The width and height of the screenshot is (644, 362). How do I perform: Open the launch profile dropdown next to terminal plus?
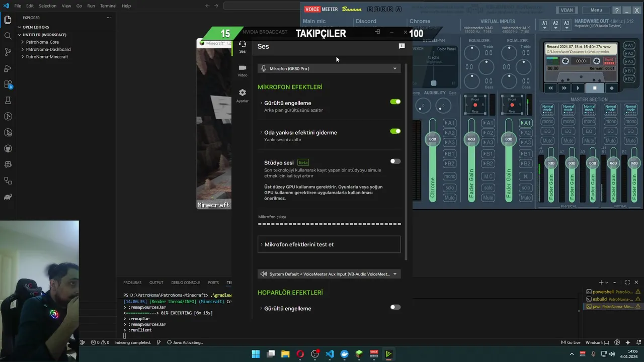[x=607, y=283]
